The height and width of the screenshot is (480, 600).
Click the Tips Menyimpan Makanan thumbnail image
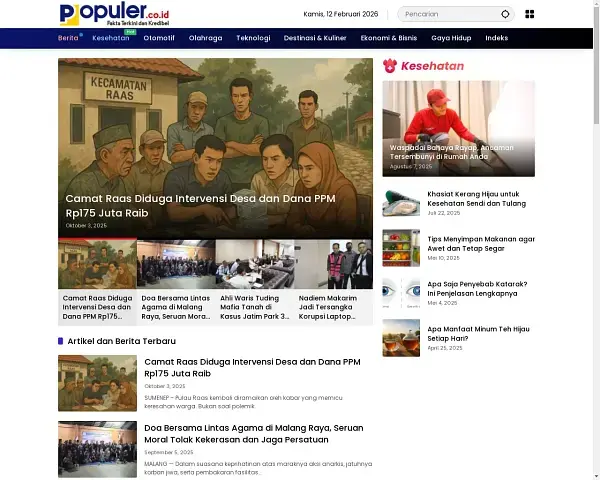401,247
